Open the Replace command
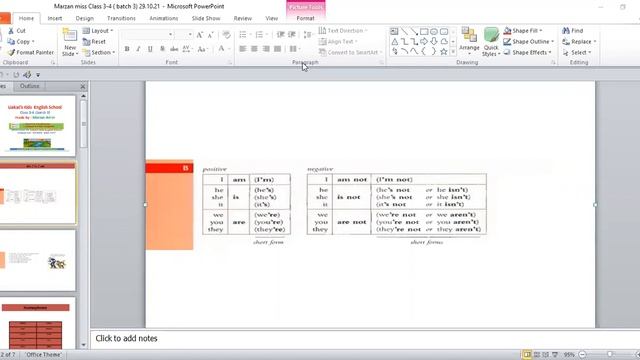 click(579, 42)
